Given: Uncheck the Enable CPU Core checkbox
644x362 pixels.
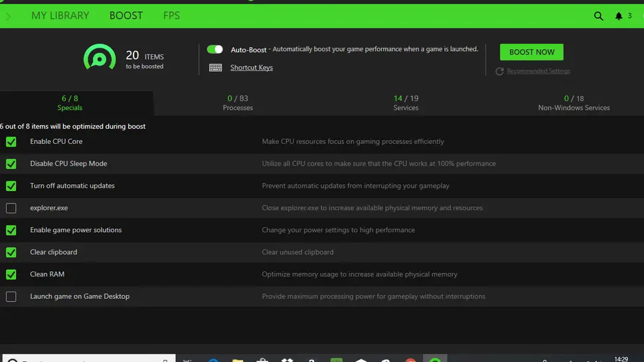Looking at the screenshot, I should [x=11, y=142].
